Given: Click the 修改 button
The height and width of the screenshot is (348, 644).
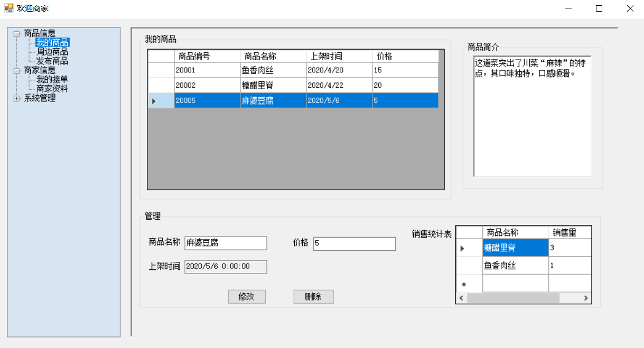Looking at the screenshot, I should pyautogui.click(x=247, y=296).
